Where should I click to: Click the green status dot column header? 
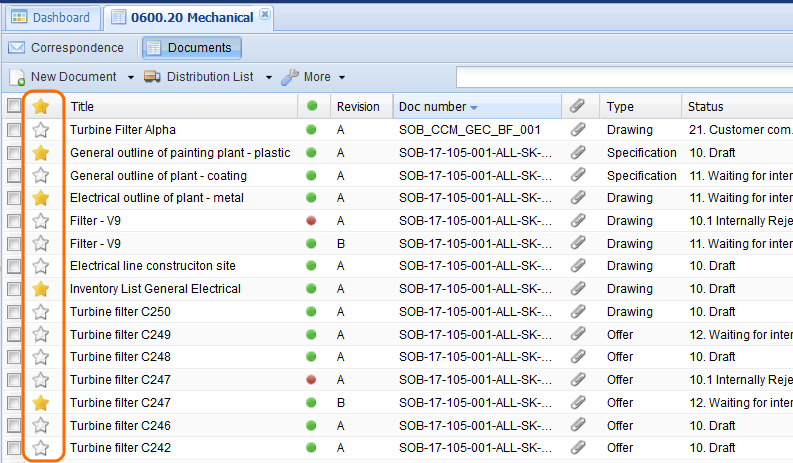tap(312, 106)
